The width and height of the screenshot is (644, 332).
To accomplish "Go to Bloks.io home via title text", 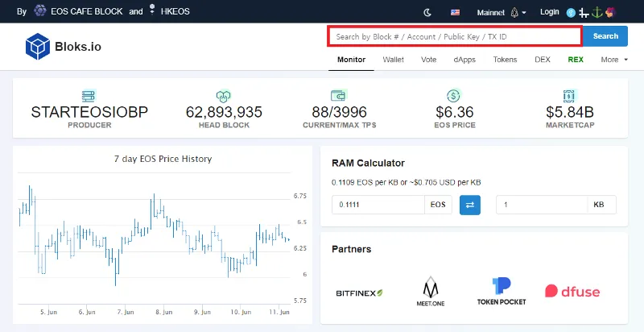I will tap(78, 47).
